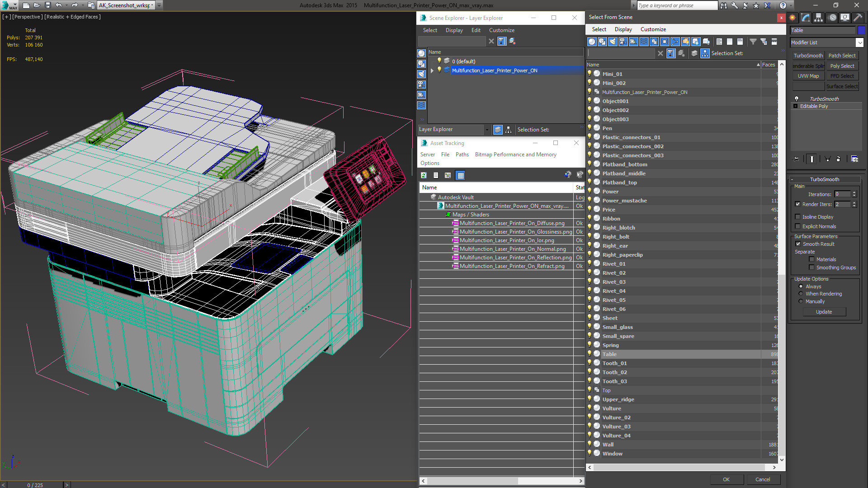868x488 pixels.
Task: Click Pin Stack icon below modifier stack
Action: tap(796, 159)
